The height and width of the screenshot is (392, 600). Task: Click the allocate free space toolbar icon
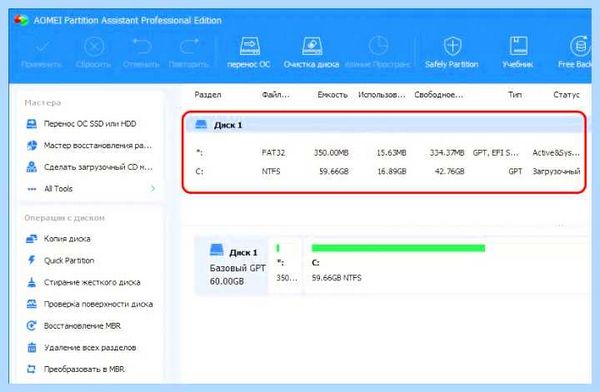tap(378, 53)
